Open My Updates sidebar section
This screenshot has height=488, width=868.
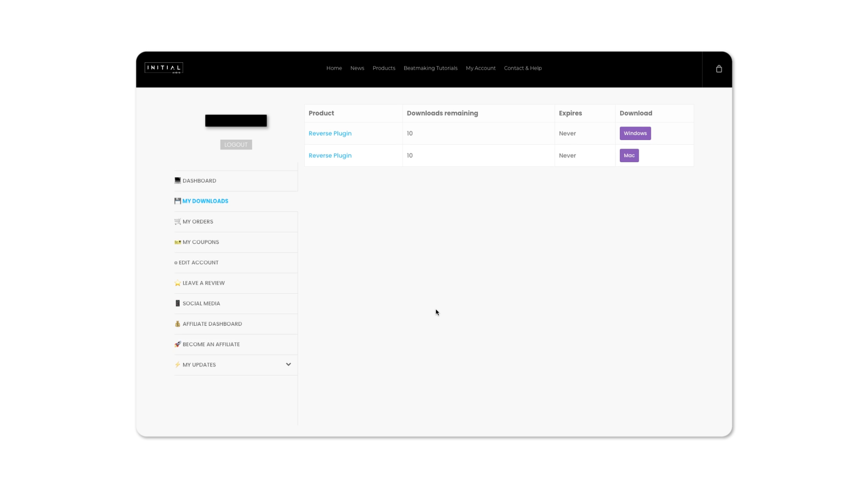199,365
